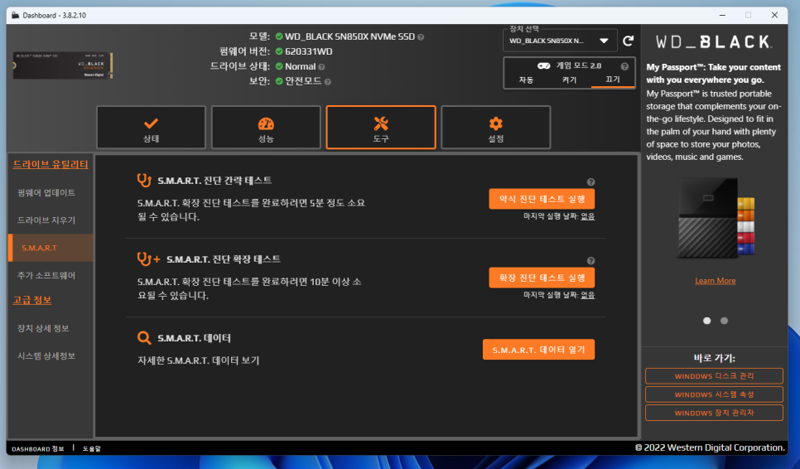The image size is (800, 469).
Task: Open WINDOWS 장치 관리자 shortcut
Action: (714, 413)
